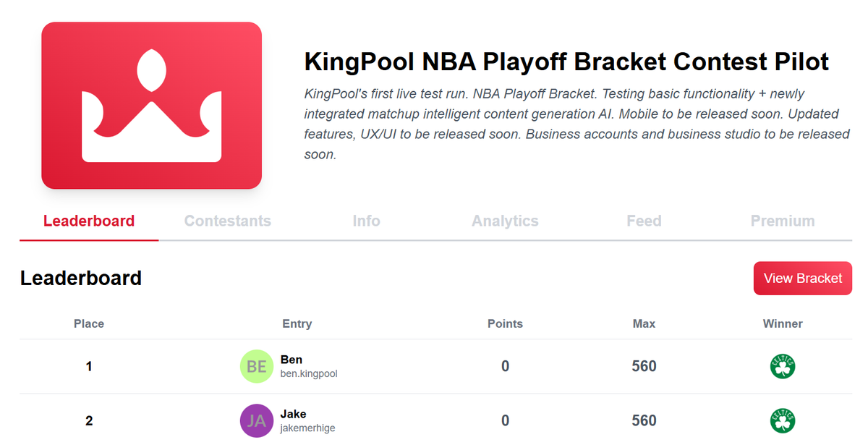
Task: Select the username ben.kingpool
Action: (x=310, y=374)
